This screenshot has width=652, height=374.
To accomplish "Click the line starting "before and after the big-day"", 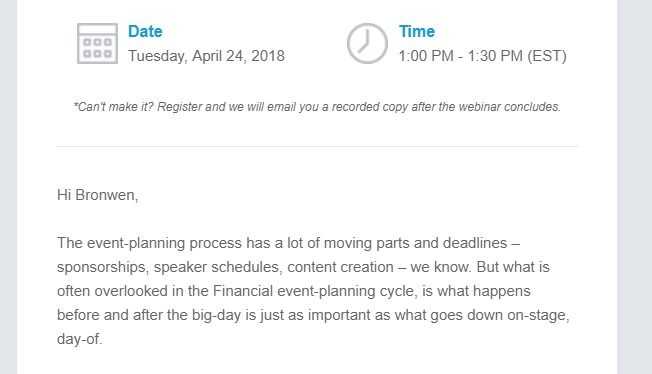I will [x=313, y=315].
